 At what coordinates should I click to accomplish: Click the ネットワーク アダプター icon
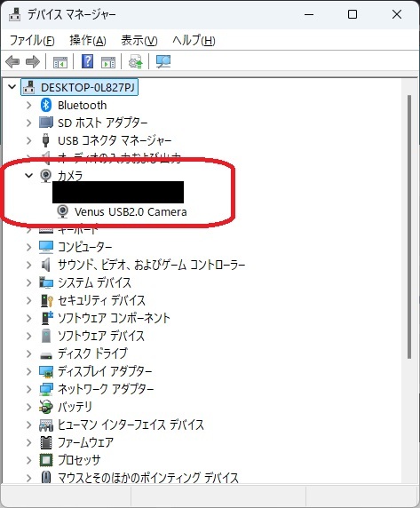click(46, 389)
